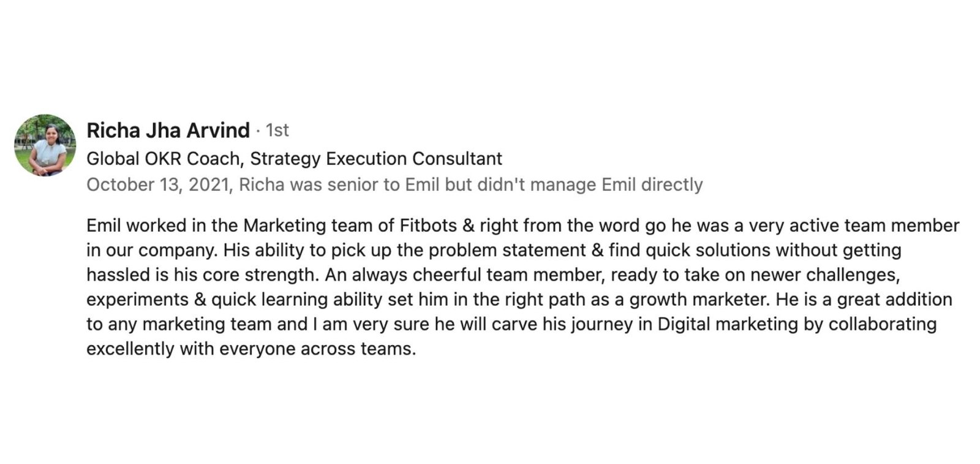Image resolution: width=980 pixels, height=464 pixels.
Task: Click the phrase 'Richa was senior to Emil'
Action: (339, 184)
